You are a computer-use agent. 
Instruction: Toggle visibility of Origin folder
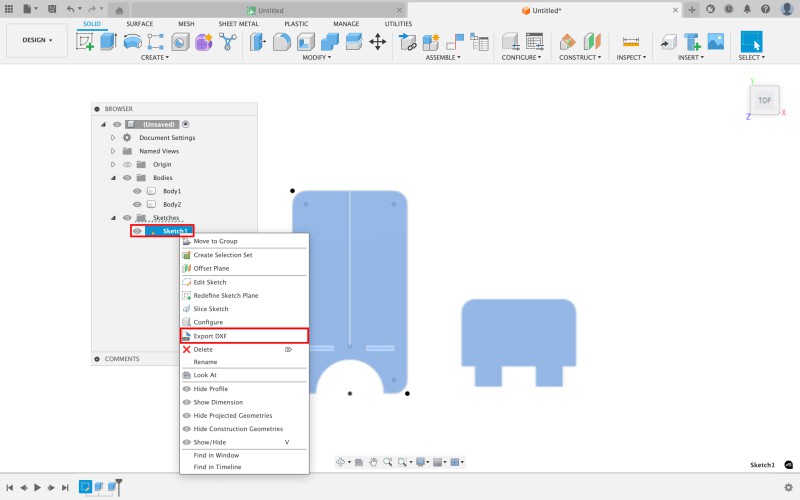[x=127, y=164]
